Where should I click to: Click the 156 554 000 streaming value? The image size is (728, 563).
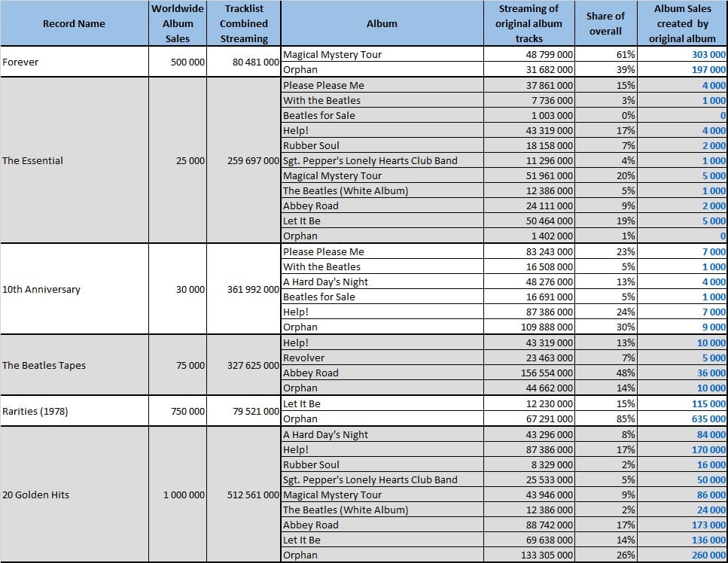528,373
